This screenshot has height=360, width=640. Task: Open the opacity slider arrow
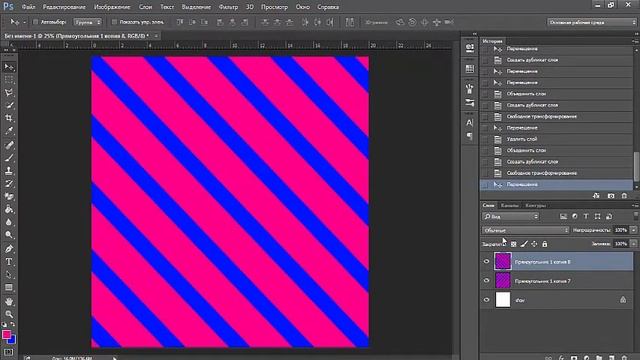tap(633, 230)
